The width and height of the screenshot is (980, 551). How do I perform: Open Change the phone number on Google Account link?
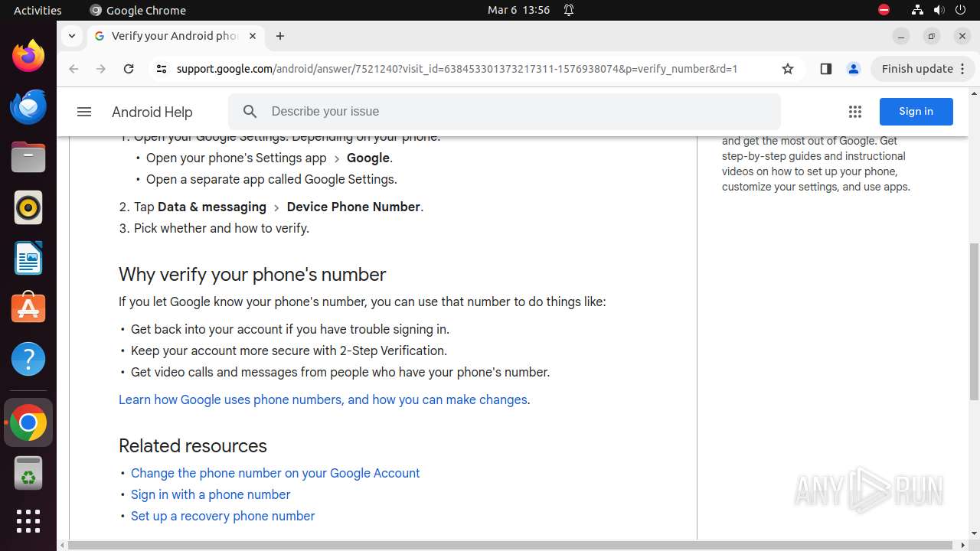[276, 473]
